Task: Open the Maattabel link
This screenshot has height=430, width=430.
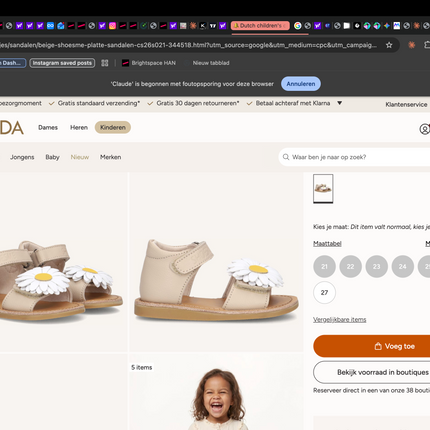Action: coord(327,244)
